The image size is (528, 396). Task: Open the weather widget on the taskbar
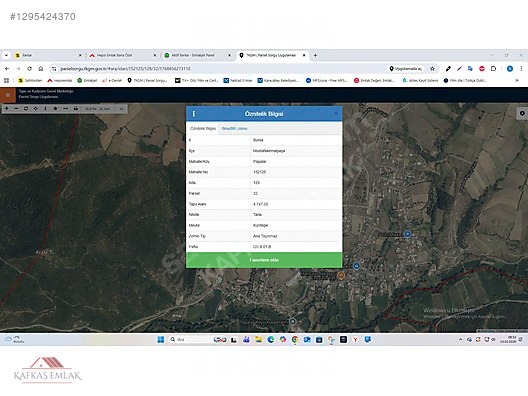coord(14,339)
